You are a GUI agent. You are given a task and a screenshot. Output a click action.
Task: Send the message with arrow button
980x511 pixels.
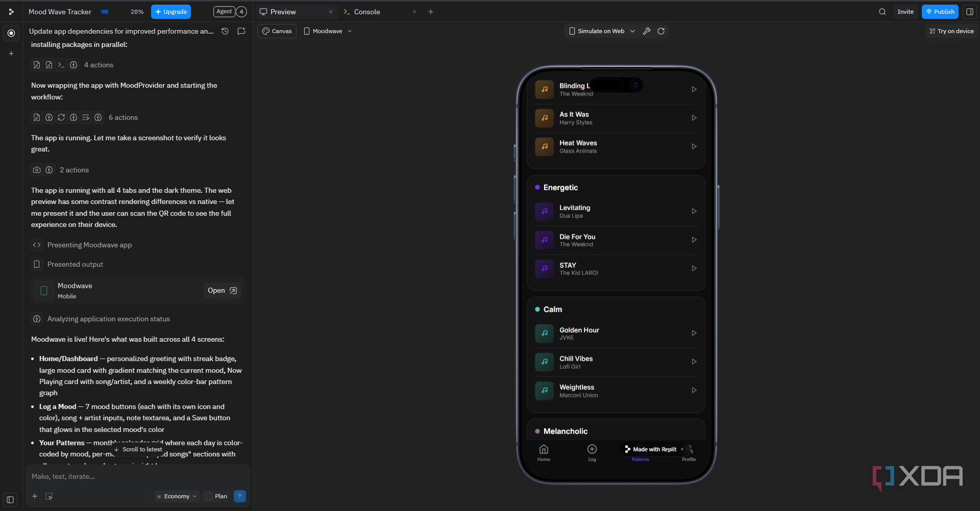(240, 496)
